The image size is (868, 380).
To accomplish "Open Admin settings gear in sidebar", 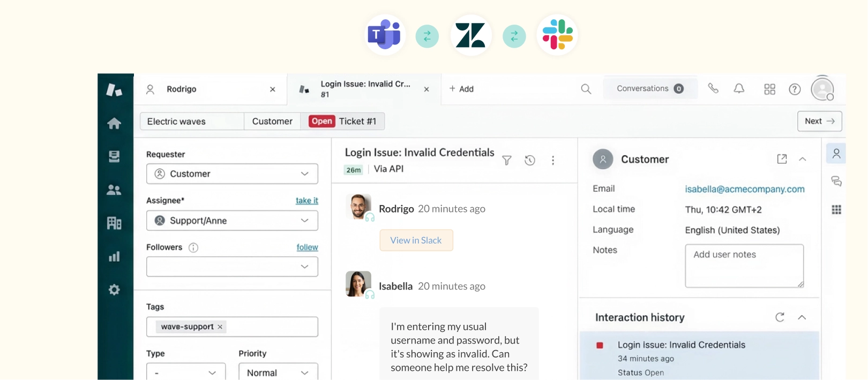I will click(x=114, y=290).
